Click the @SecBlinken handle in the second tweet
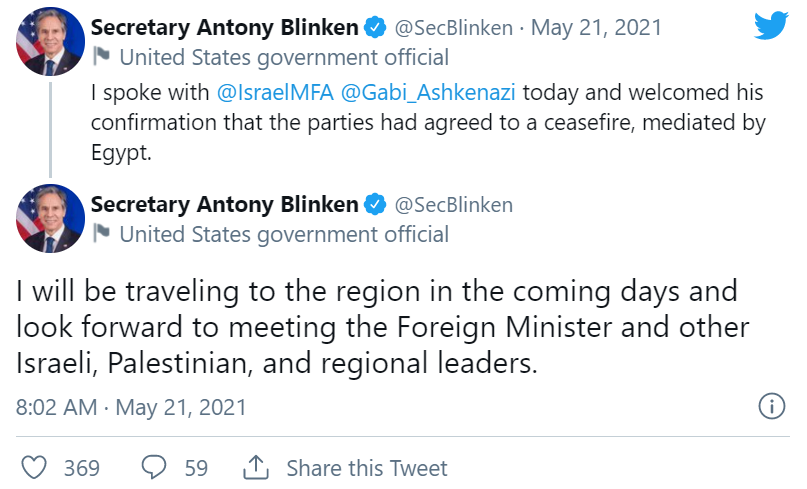Viewport: 807px width, 489px height. click(454, 205)
